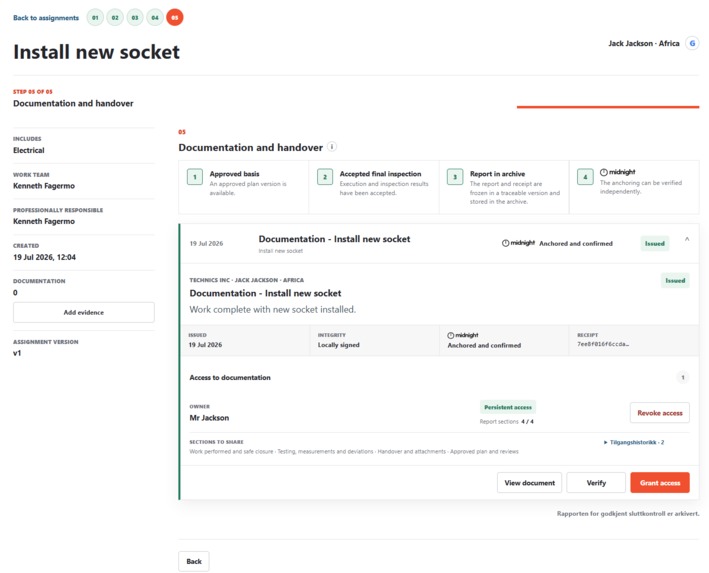Screen dimensions: 709x573
Task: Click Kenneth Fagermo under Professionally Responsible
Action: point(44,221)
